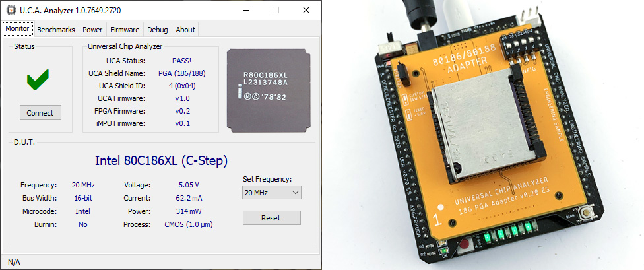Open the About tab
Viewport: 644px width, 270px height.
click(185, 30)
